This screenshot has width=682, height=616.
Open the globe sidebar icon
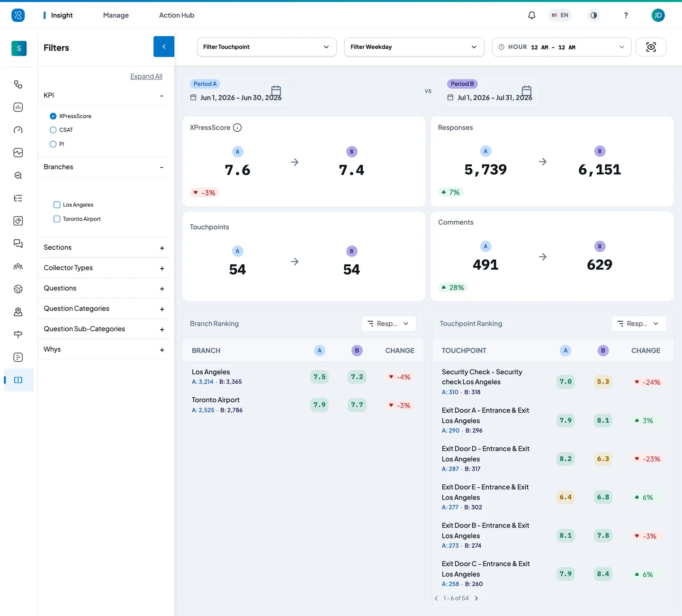(18, 289)
